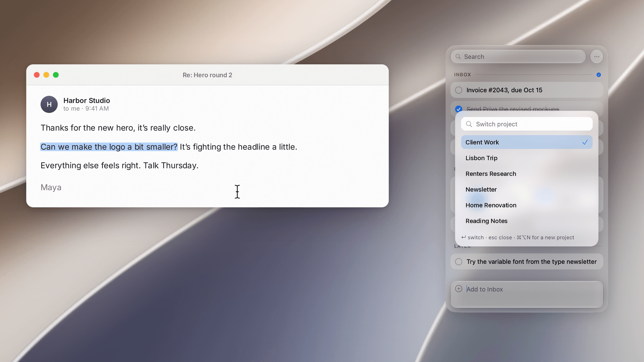Select the Client Work project
The width and height of the screenshot is (644, 362).
pyautogui.click(x=527, y=142)
